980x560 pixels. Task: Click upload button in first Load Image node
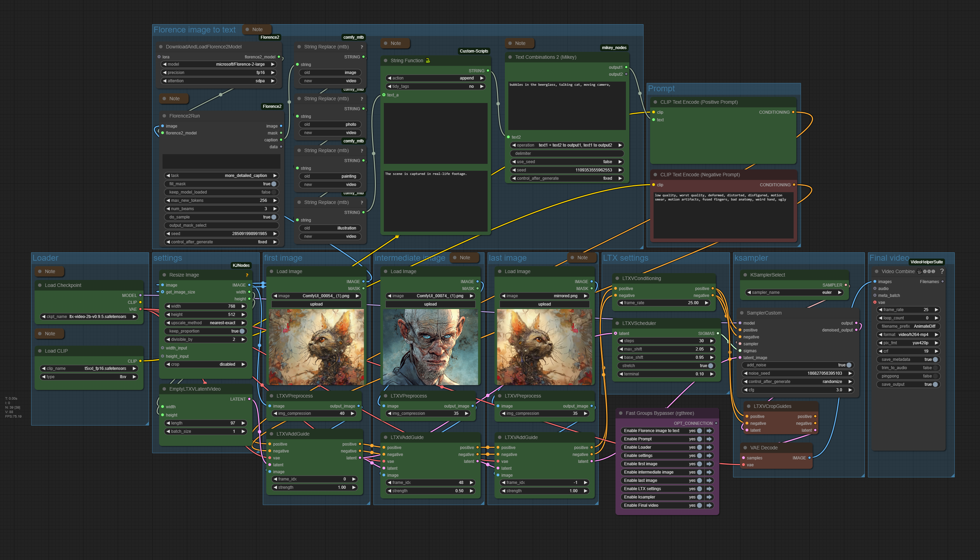pyautogui.click(x=316, y=304)
